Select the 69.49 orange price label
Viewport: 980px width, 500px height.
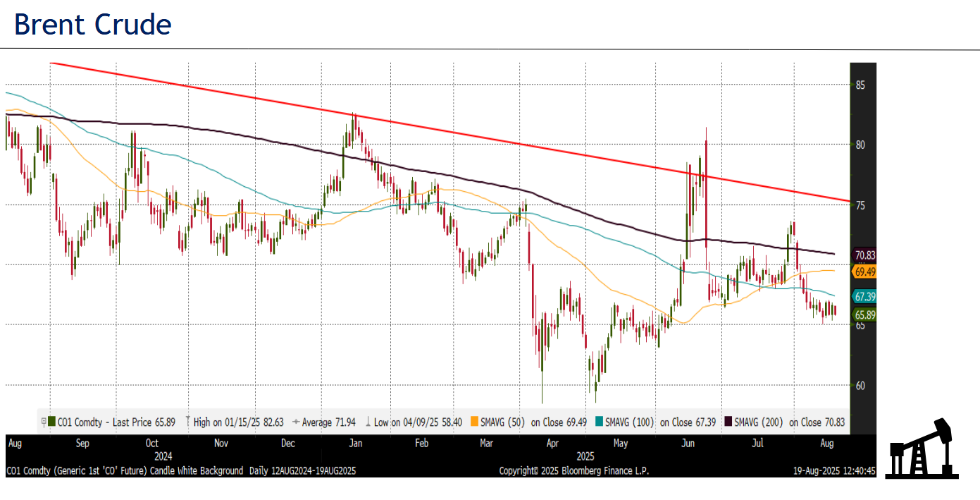(x=864, y=272)
